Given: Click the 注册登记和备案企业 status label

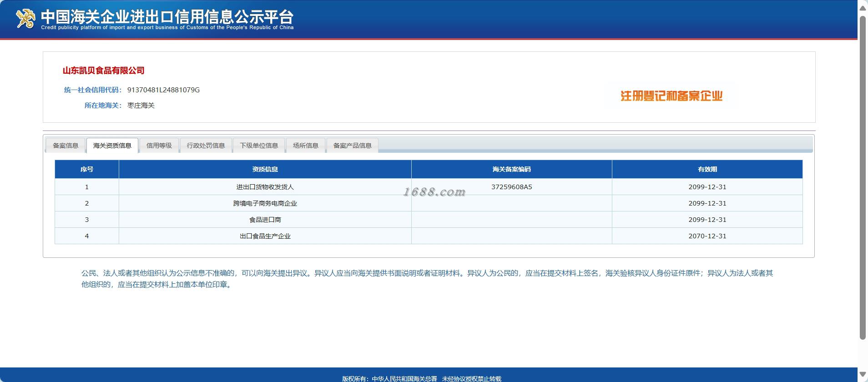Looking at the screenshot, I should [671, 96].
